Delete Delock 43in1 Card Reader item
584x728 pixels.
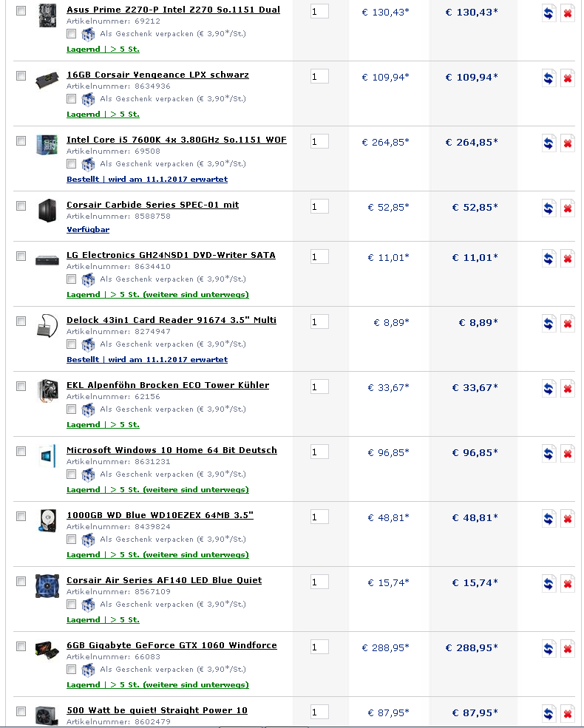coord(567,323)
